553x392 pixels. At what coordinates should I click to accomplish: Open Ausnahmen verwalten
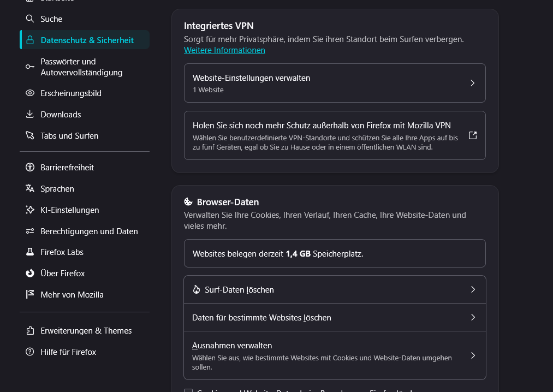point(335,355)
